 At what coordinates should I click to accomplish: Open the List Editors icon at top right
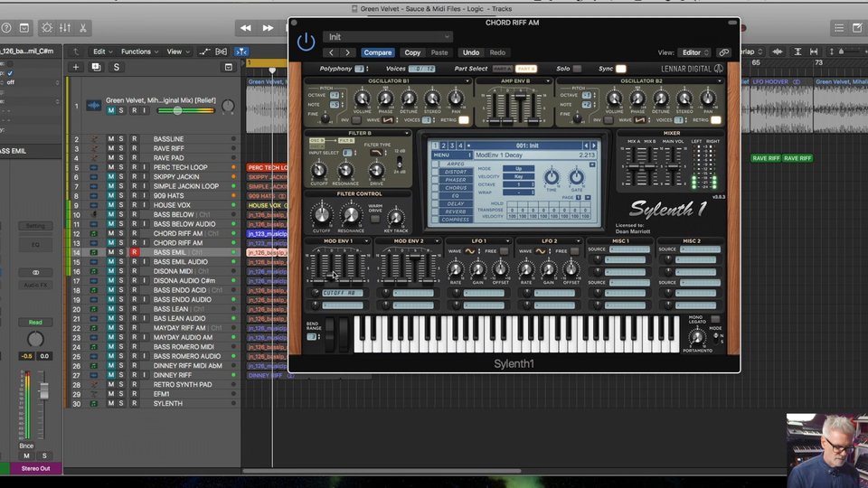click(x=839, y=28)
